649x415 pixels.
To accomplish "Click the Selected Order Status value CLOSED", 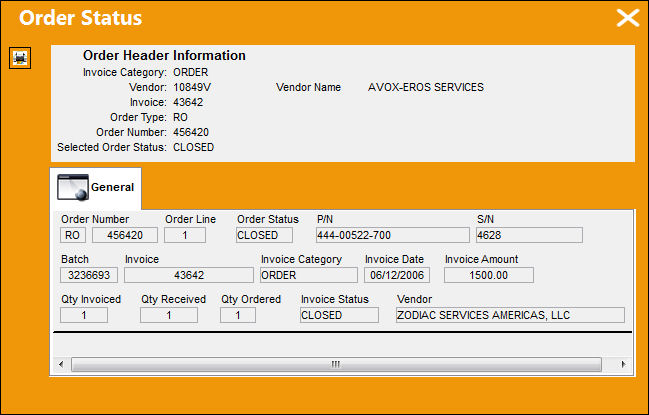I will tap(193, 147).
